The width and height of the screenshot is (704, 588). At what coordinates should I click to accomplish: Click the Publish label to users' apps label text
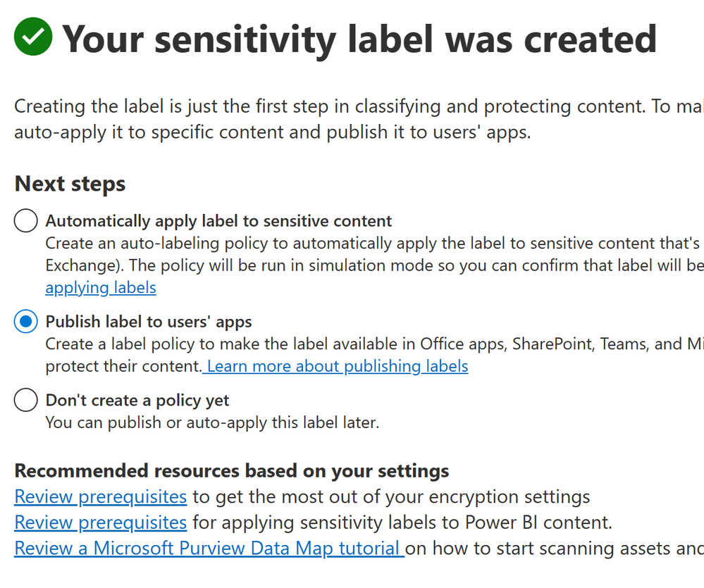click(x=149, y=322)
